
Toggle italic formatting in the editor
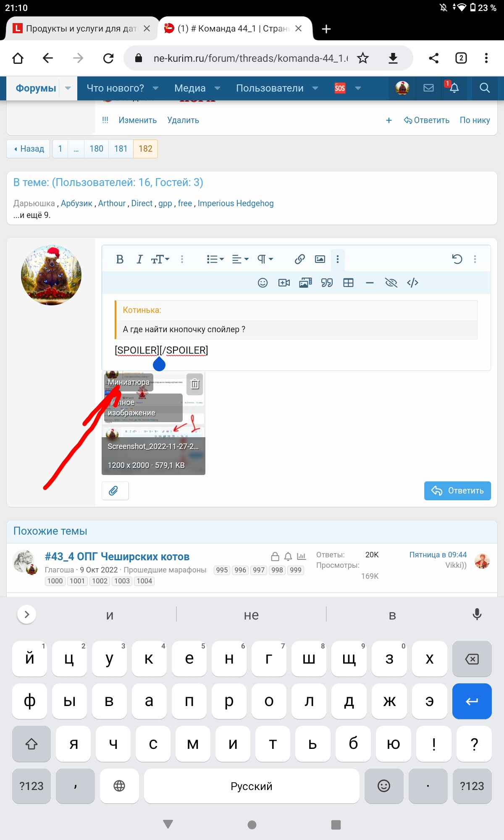[x=139, y=259]
